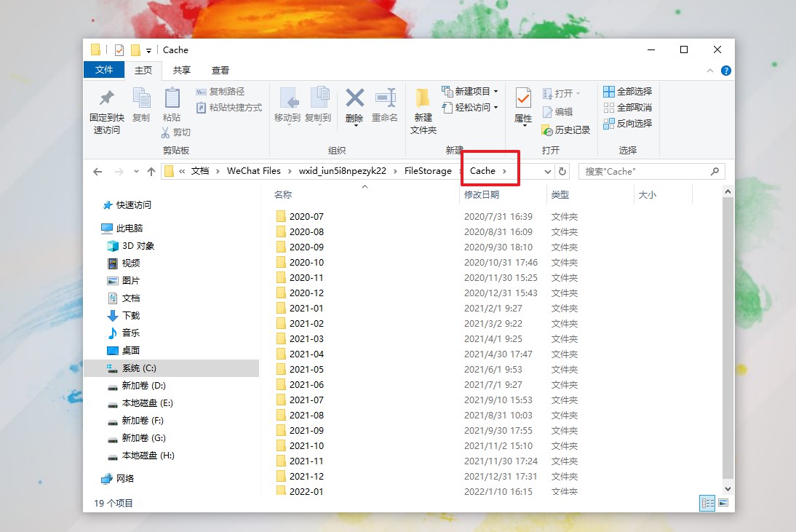Viewport: 796px width, 532px height.
Task: Sort by Type (类型) column header
Action: tap(560, 194)
